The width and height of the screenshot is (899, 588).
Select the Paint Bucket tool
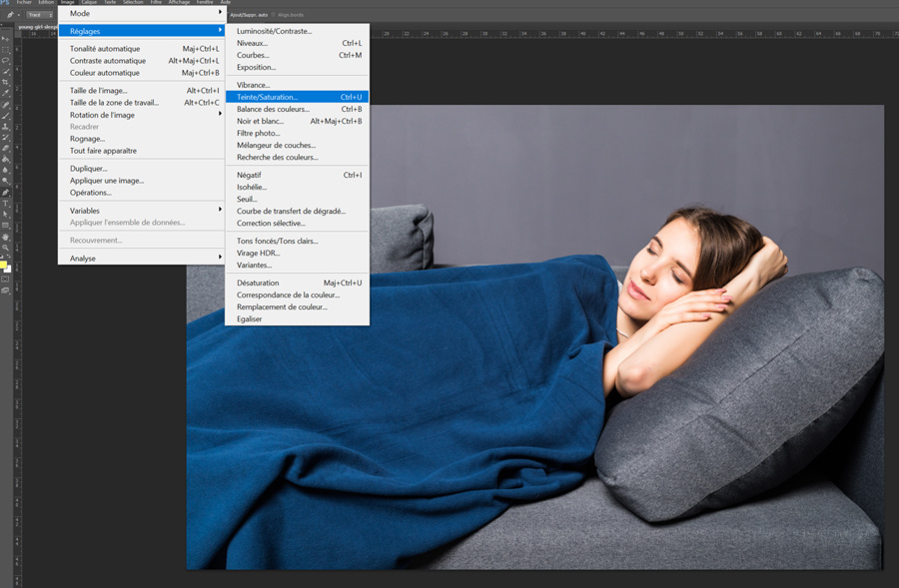6,160
